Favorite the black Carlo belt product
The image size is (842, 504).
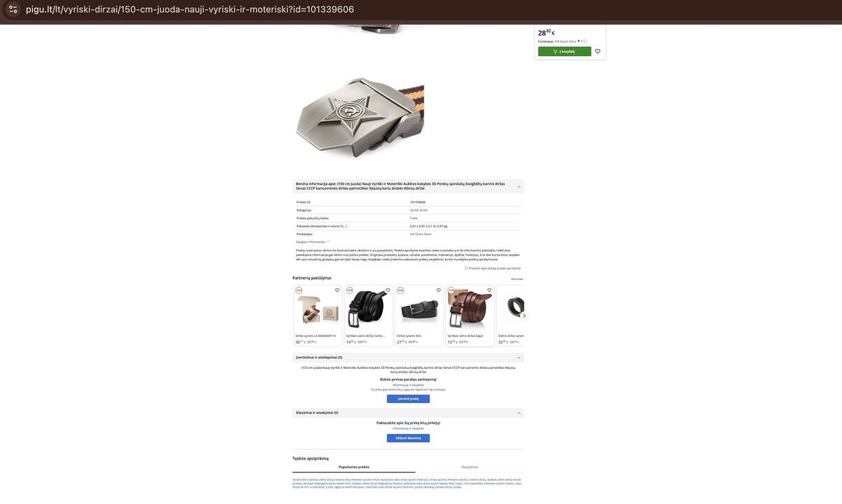(x=388, y=290)
